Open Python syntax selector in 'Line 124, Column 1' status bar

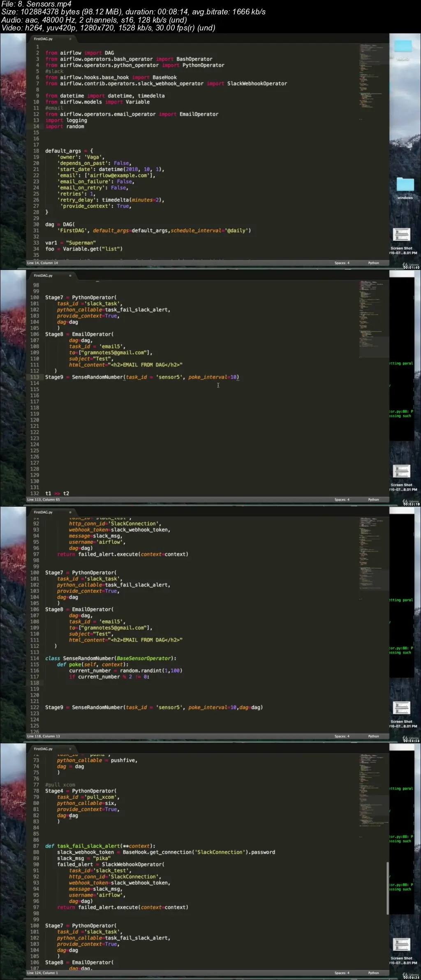point(373,973)
